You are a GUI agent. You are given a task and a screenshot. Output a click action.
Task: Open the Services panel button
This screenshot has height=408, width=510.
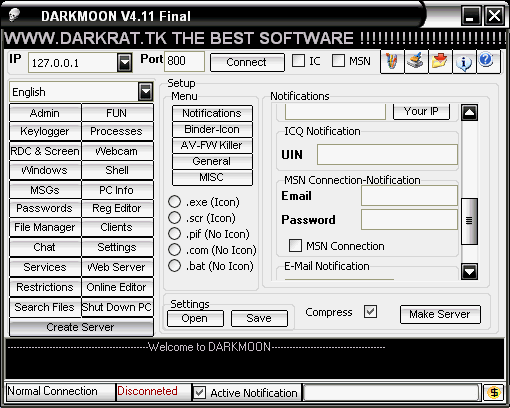[45, 267]
